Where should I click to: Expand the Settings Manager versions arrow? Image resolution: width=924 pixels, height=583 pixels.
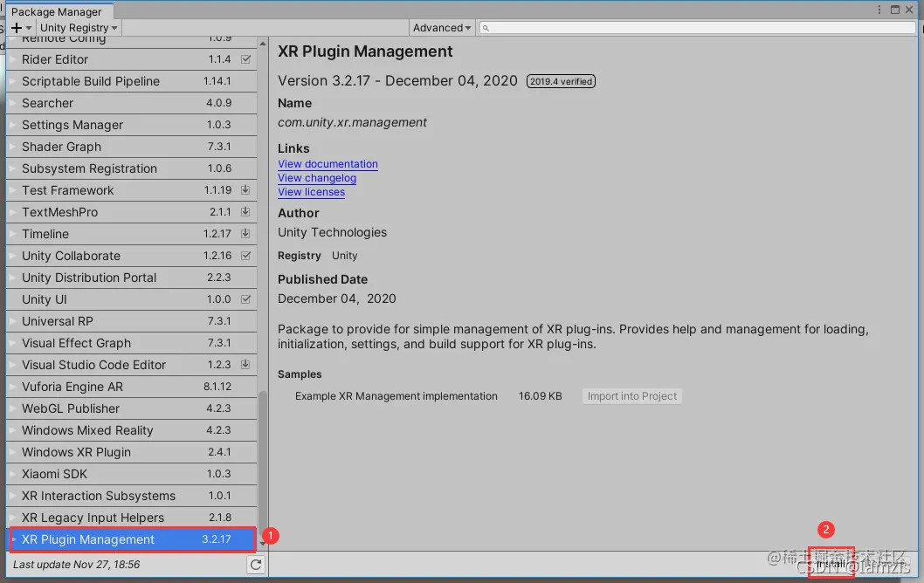click(12, 124)
